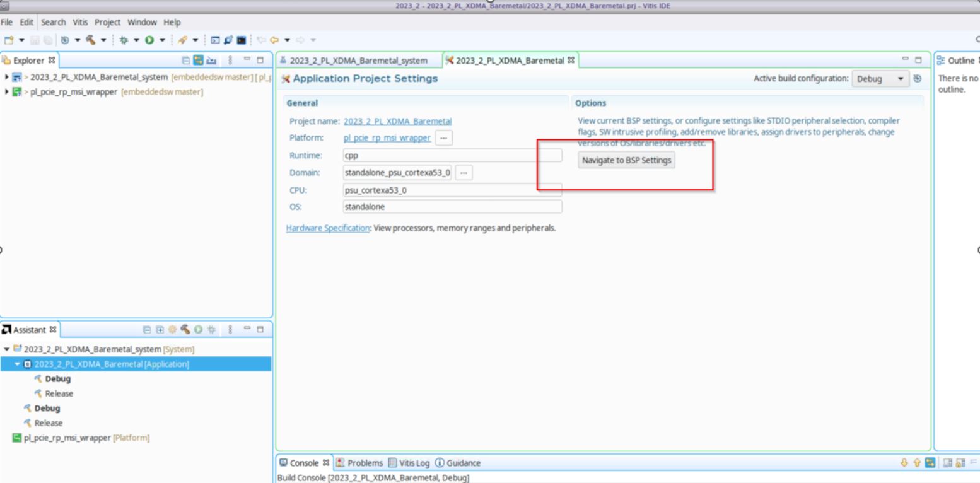980x483 pixels.
Task: Click the green Run icon in main toolbar
Action: 150,40
